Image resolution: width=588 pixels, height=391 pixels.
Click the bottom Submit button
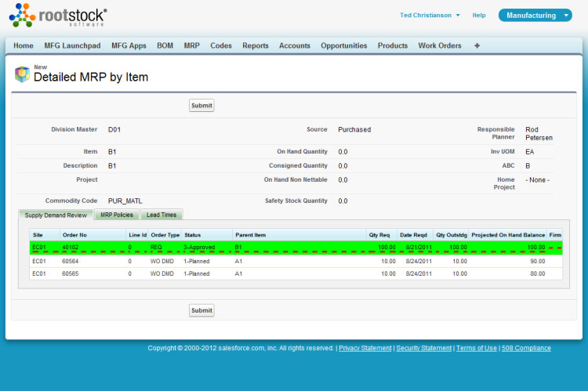(x=201, y=310)
